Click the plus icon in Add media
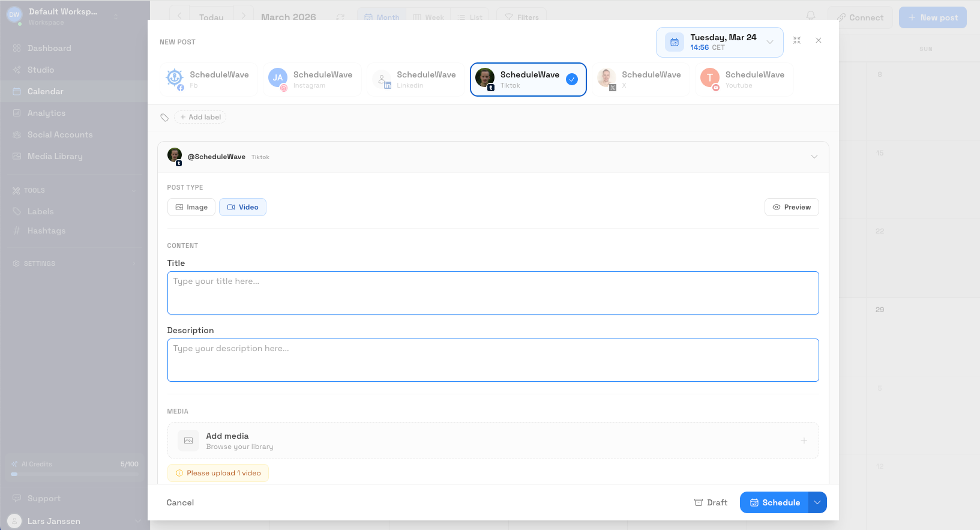Viewport: 980px width, 530px height. click(x=804, y=441)
